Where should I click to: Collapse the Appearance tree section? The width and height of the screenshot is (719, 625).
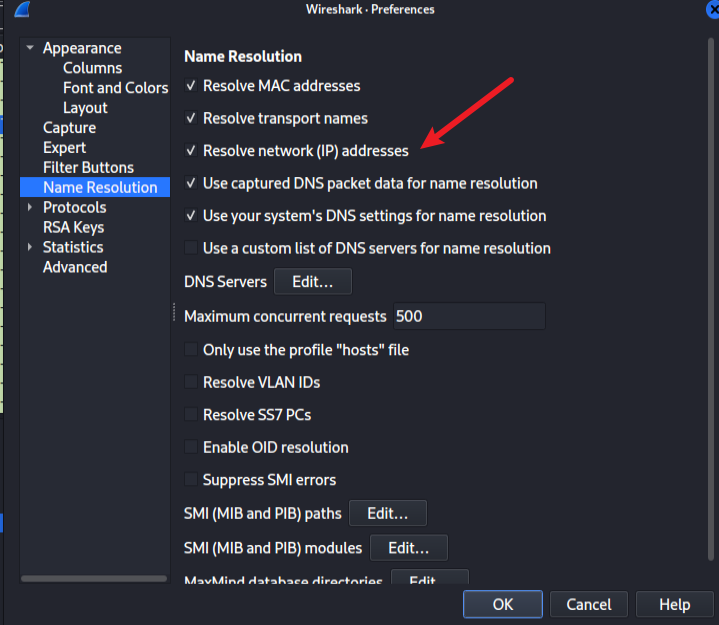[x=30, y=48]
